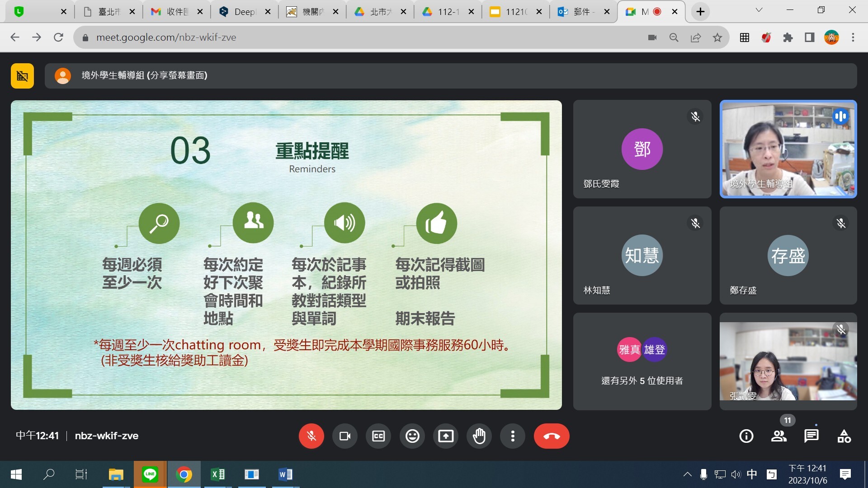This screenshot has width=868, height=488.
Task: Turn on closed captions
Action: 378,436
